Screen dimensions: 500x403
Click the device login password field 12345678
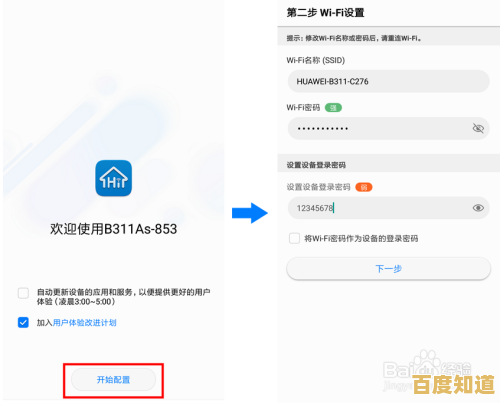click(388, 208)
